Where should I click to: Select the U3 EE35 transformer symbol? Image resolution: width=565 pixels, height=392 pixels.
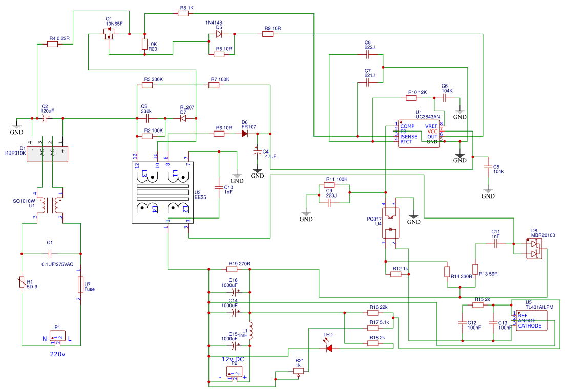(162, 192)
